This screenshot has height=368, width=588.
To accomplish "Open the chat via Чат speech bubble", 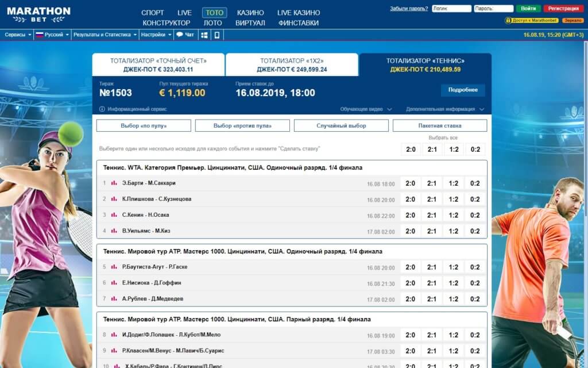I will point(185,34).
